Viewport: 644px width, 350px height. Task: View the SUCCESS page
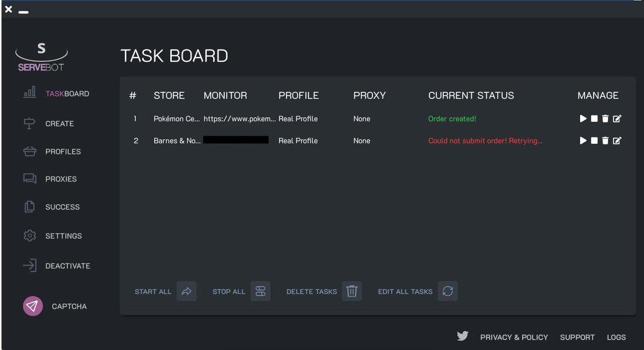pyautogui.click(x=62, y=207)
